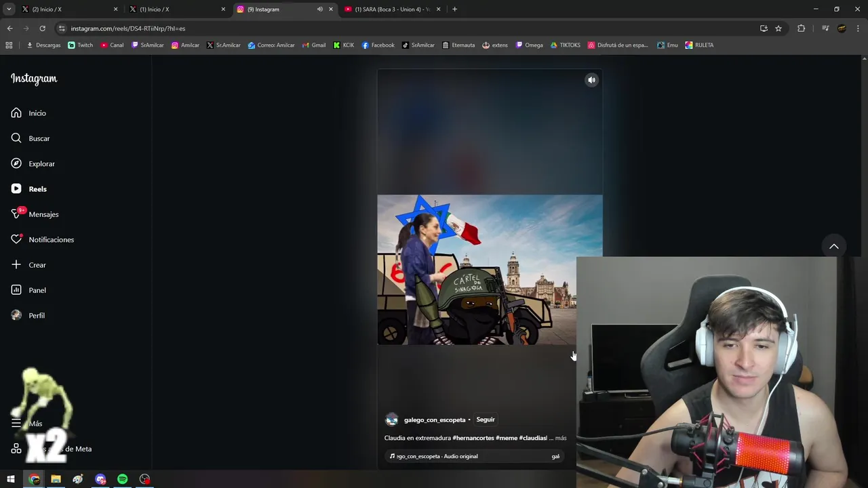The image size is (868, 488).
Task: Toggle reel audio mute speaker
Action: click(x=591, y=80)
